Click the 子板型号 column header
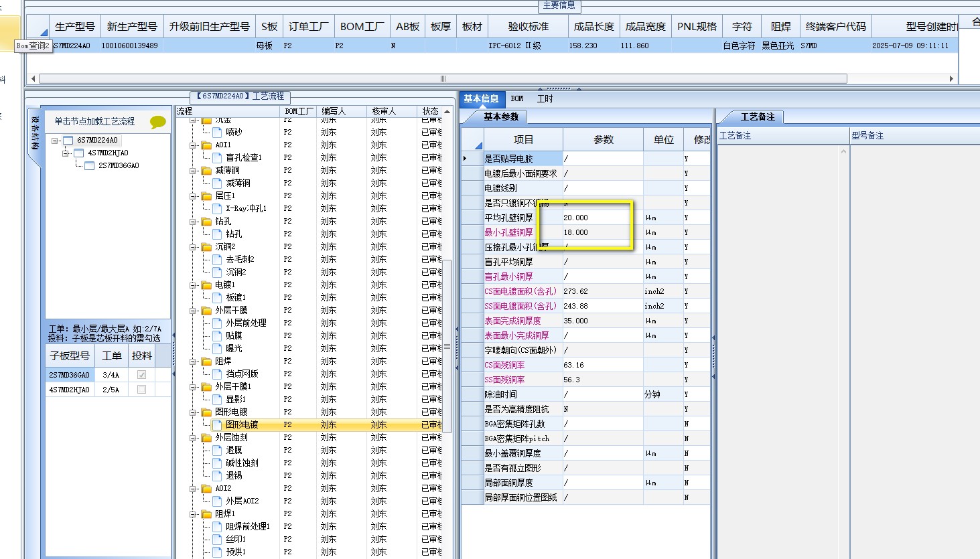 coord(70,356)
